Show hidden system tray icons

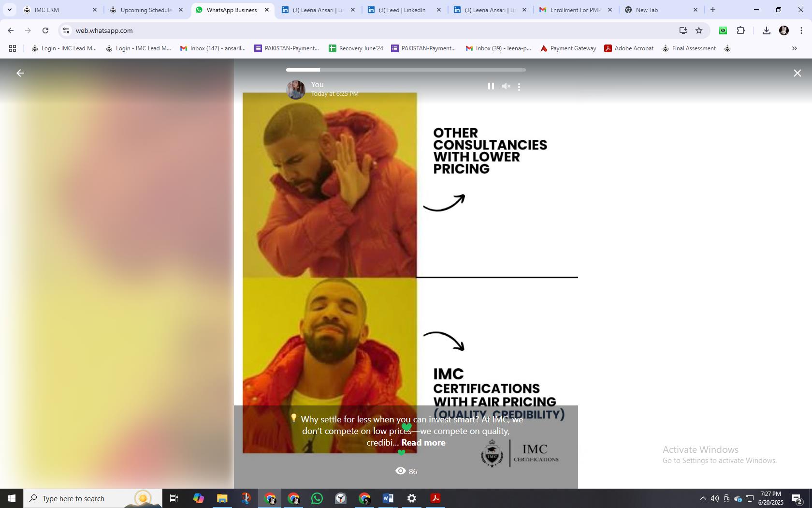[x=703, y=498]
